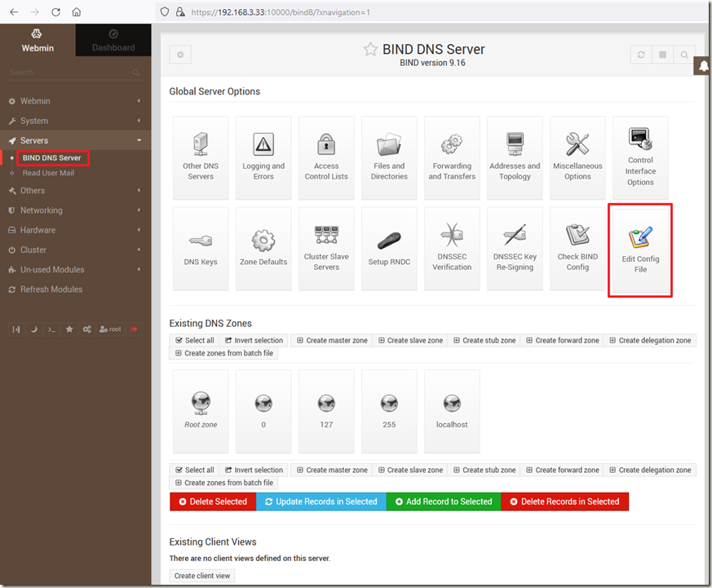Expand the Networking menu category
Screen dimensions: 712x588
coord(75,210)
